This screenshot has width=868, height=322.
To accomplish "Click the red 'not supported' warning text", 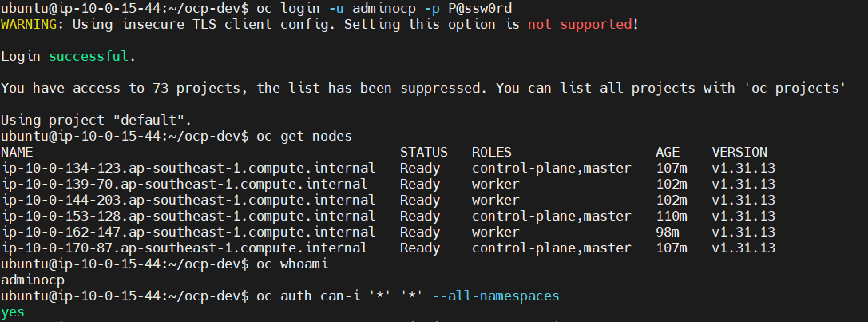I will [579, 24].
